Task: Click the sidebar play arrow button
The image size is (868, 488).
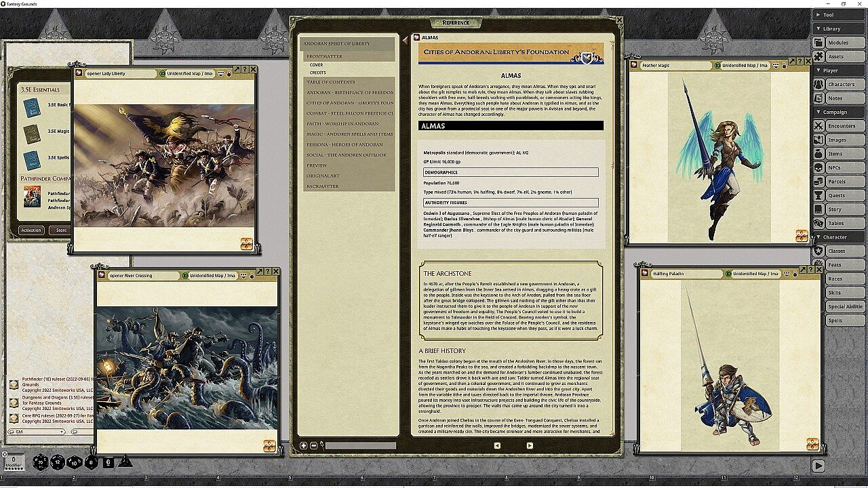Action: point(818,466)
